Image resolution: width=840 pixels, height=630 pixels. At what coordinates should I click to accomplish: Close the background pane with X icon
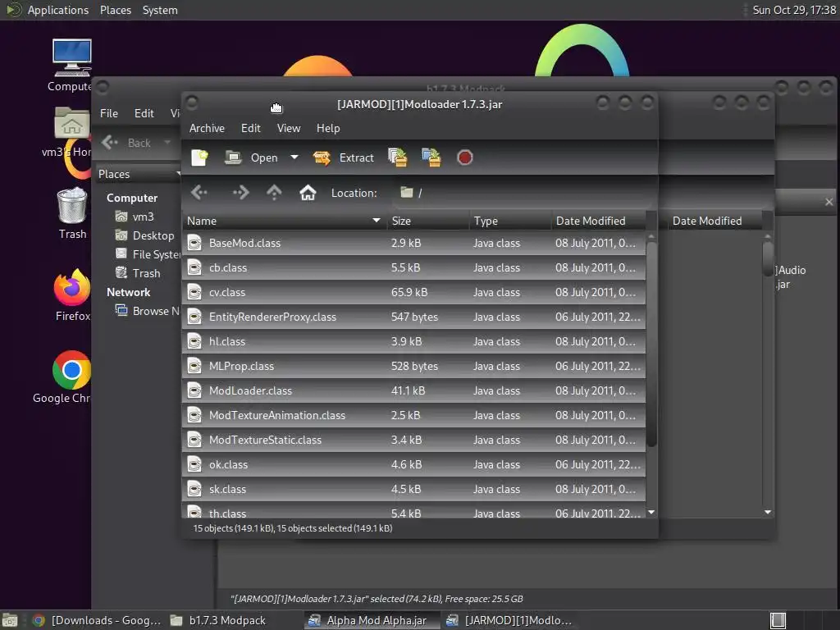829,202
